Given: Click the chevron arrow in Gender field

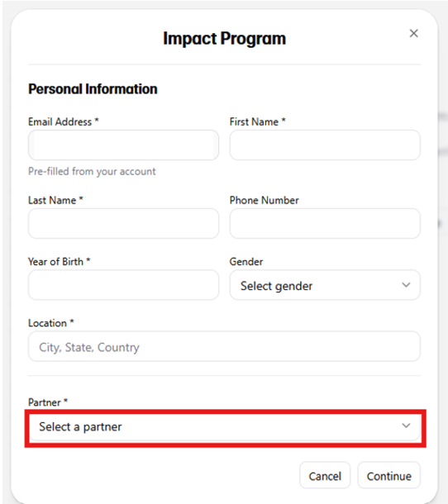Looking at the screenshot, I should click(x=406, y=285).
